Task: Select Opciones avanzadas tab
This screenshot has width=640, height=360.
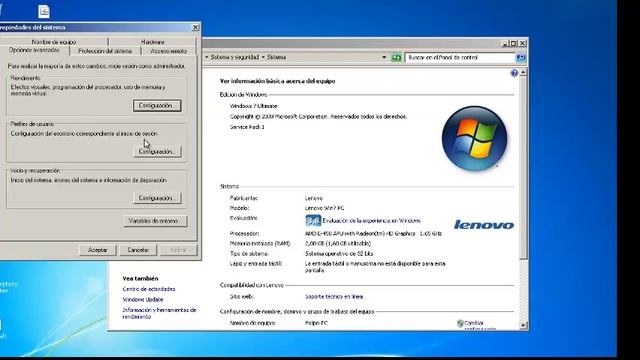Action: pos(34,50)
